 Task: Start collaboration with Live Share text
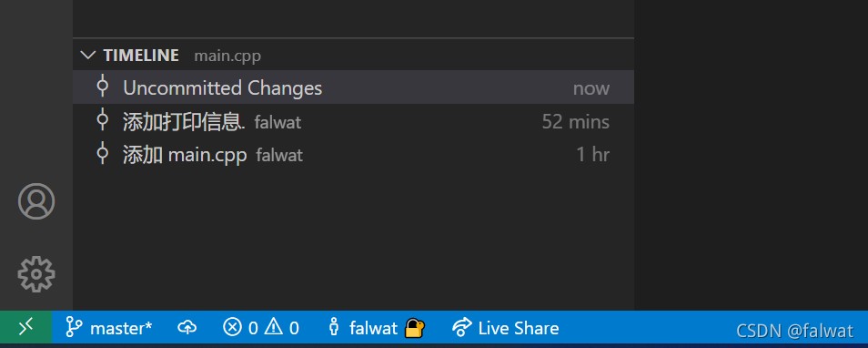click(x=519, y=329)
